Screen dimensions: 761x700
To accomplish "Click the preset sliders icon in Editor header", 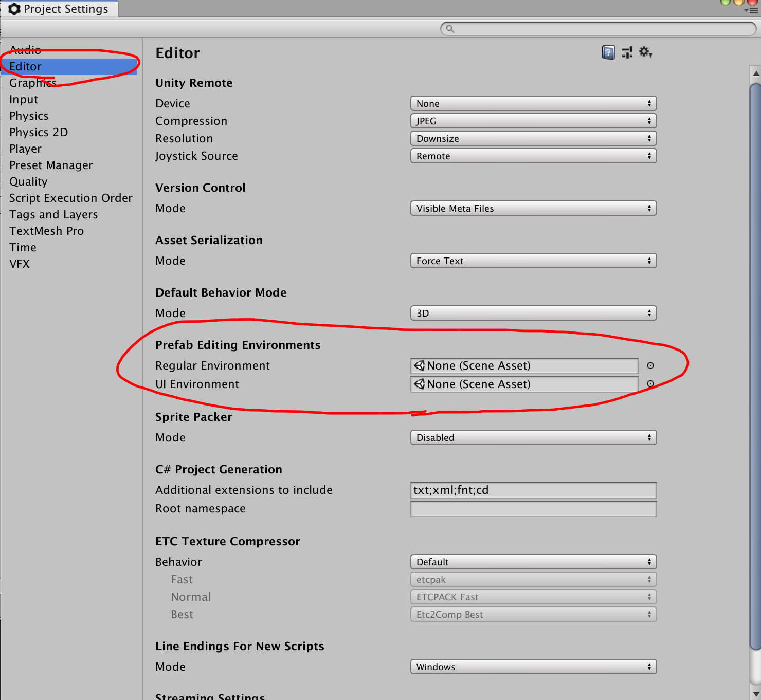I will (x=627, y=52).
